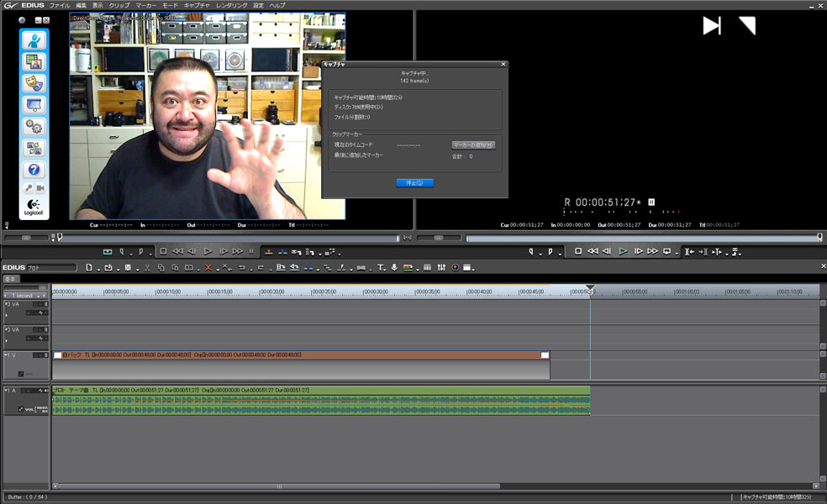The width and height of the screenshot is (827, 504).
Task: Click the Open Project icon
Action: point(108,268)
